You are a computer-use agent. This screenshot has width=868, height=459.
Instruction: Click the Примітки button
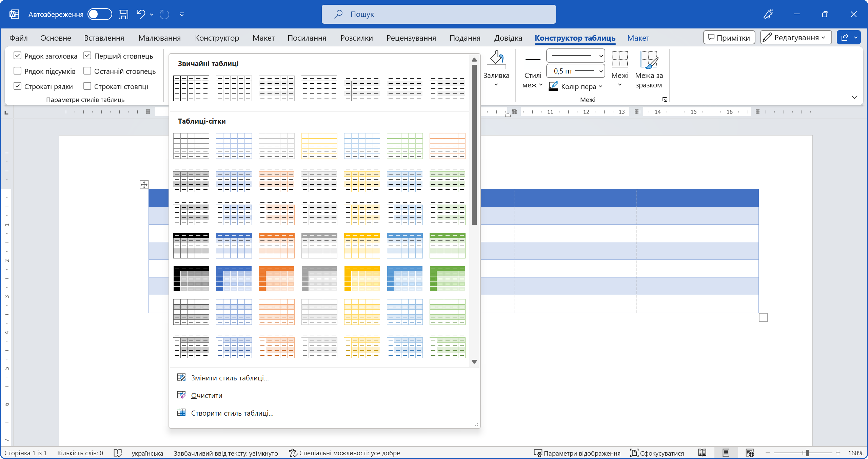tap(729, 38)
